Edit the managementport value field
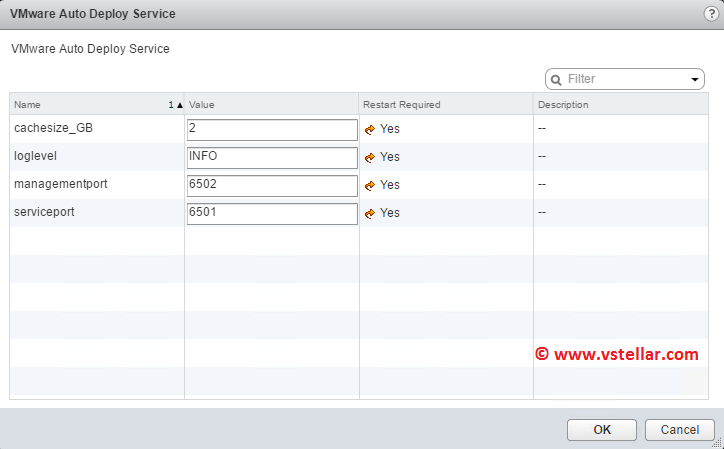The width and height of the screenshot is (724, 449). tap(271, 185)
